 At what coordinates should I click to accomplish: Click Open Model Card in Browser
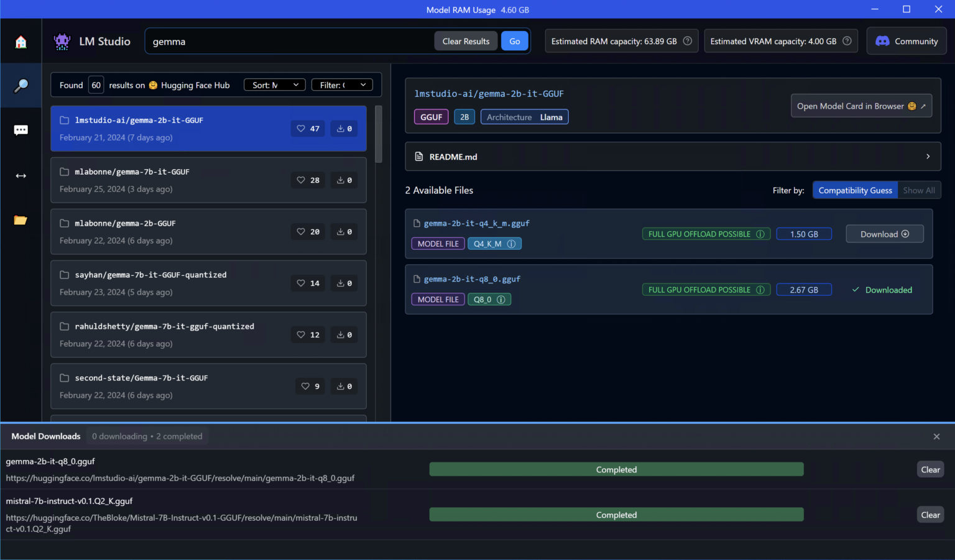pyautogui.click(x=860, y=106)
